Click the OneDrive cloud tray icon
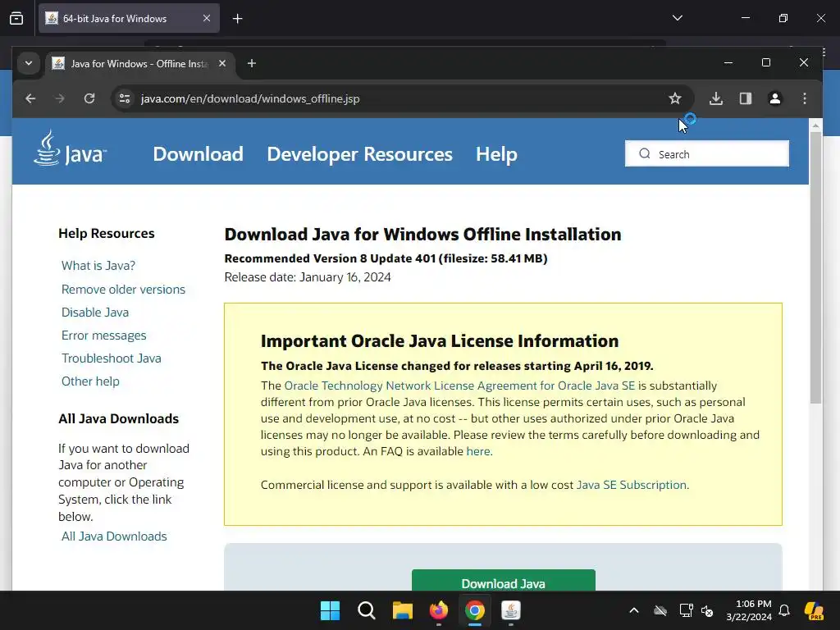Viewport: 840px width, 630px height. click(x=660, y=610)
